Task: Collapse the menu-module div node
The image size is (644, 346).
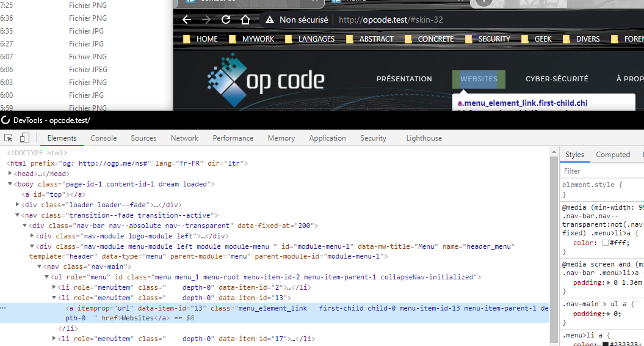Action: coord(32,246)
